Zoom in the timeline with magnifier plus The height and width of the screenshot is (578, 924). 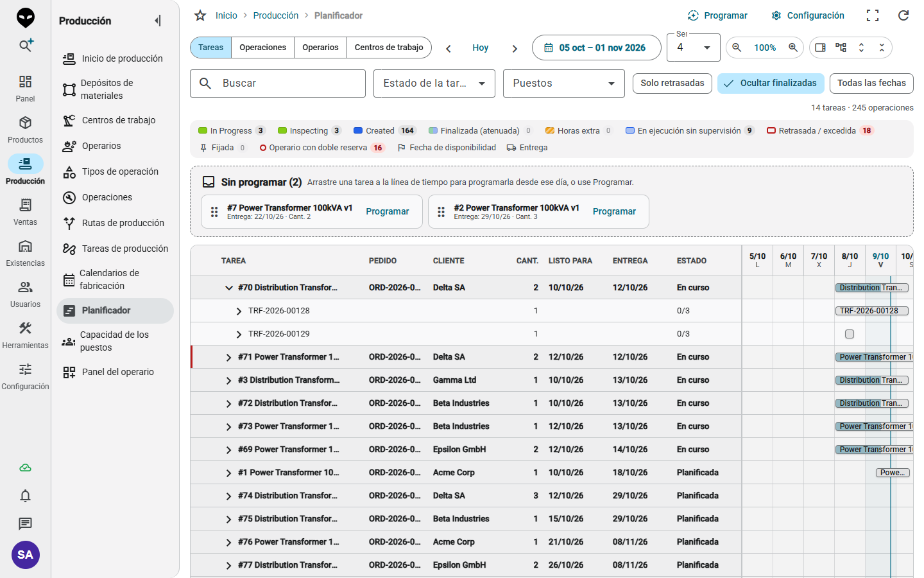tap(793, 48)
